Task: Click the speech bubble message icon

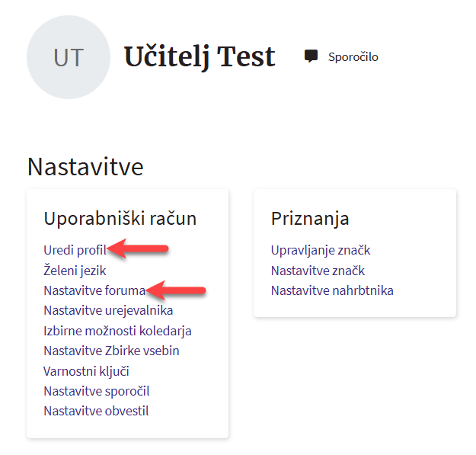Action: 311,56
